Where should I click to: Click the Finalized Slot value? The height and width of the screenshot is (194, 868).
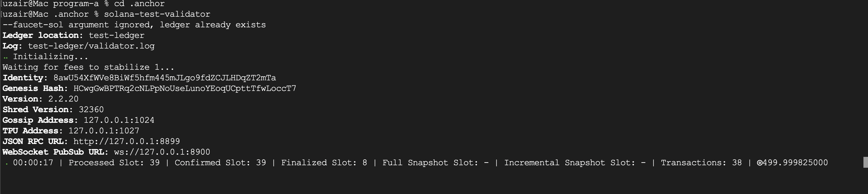point(365,163)
